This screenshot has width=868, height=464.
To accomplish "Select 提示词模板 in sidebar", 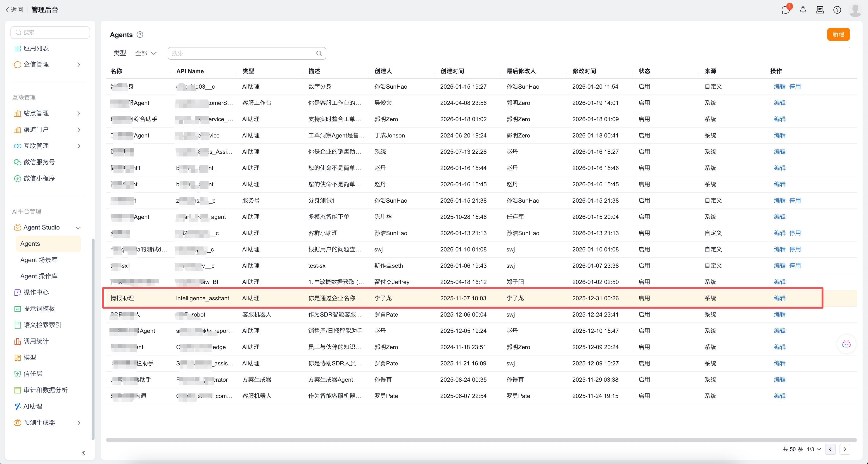I will (39, 308).
